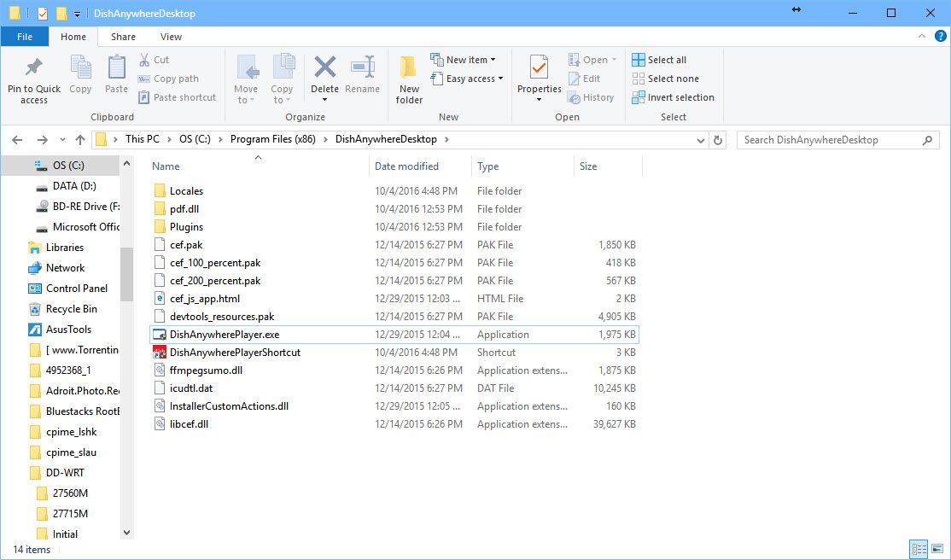Open recent locations dropdown arrow

(62, 140)
